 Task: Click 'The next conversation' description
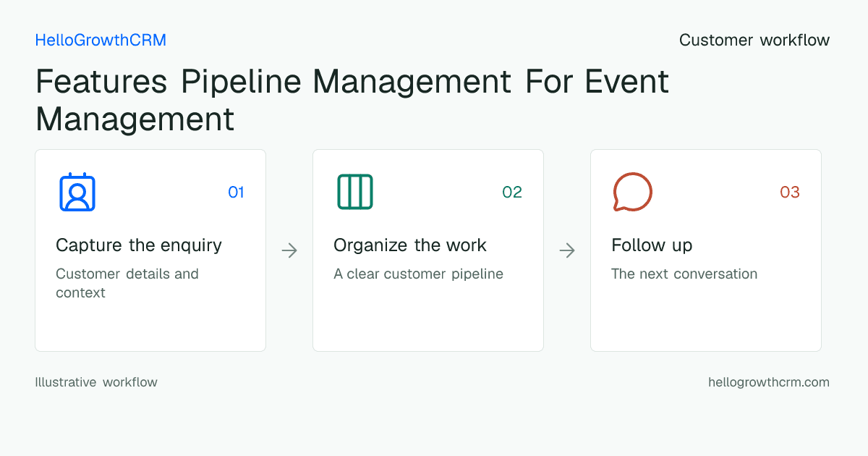[x=684, y=274]
